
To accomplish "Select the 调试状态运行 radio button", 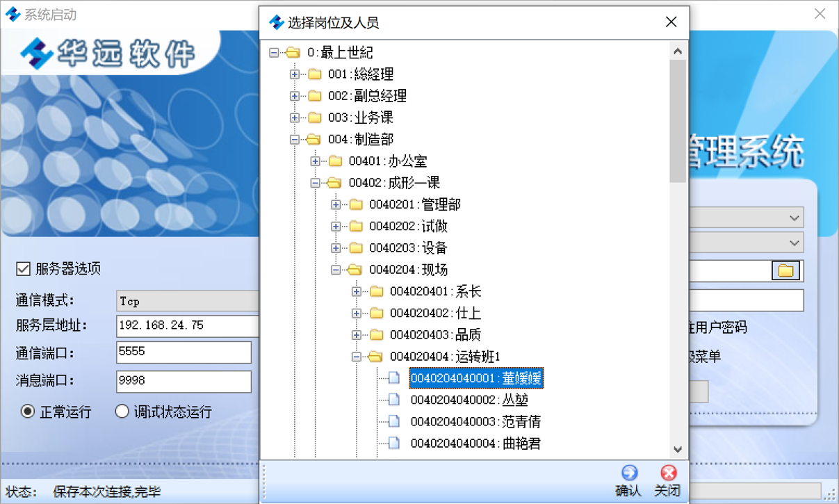I will click(x=122, y=412).
